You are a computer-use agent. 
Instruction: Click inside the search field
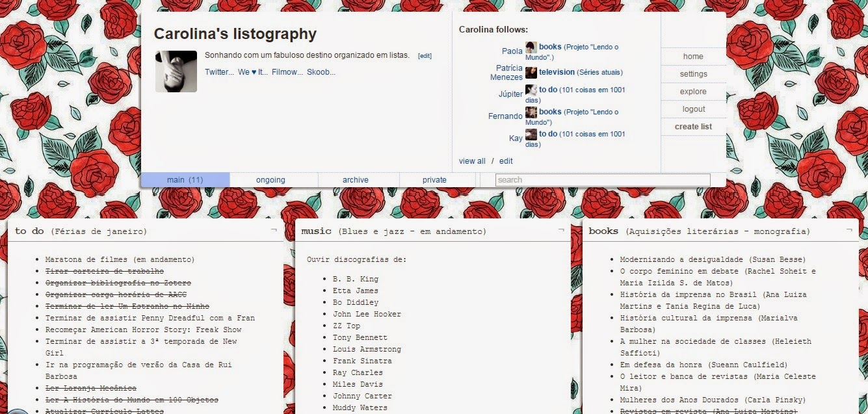585,179
